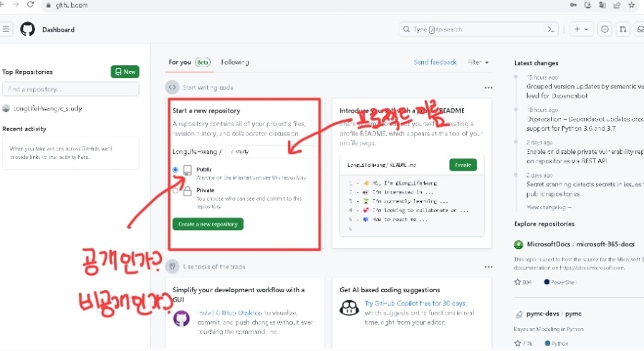Click Send feedback link
The width and height of the screenshot is (644, 351).
click(x=435, y=62)
